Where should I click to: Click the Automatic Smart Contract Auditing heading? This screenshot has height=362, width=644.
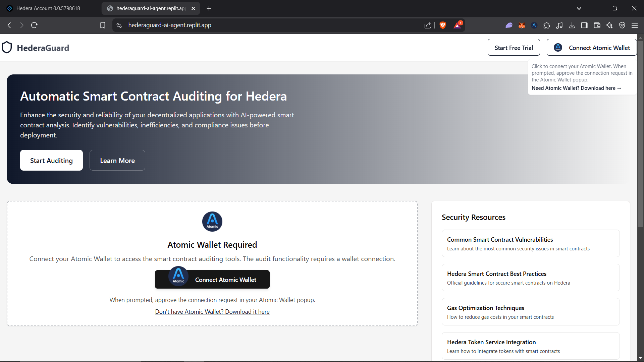click(x=154, y=96)
